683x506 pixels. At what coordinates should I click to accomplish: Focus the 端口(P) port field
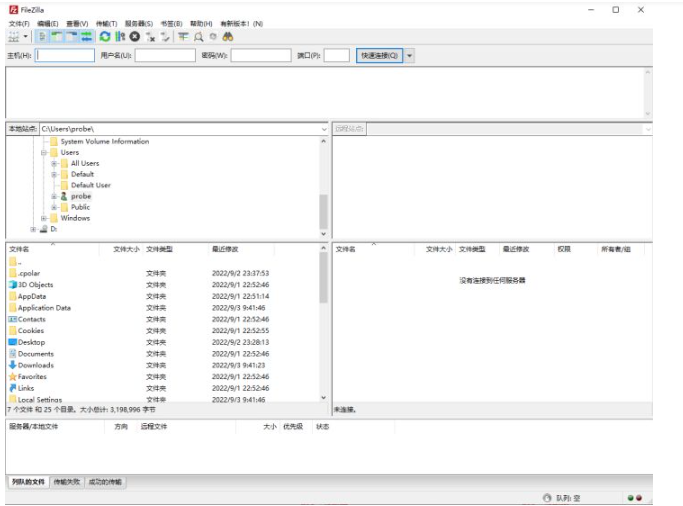pos(337,55)
